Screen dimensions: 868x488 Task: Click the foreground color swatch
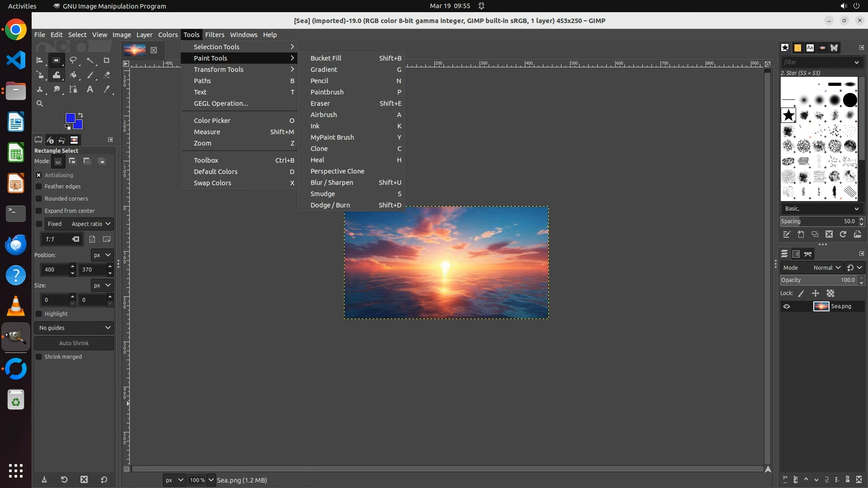click(70, 118)
